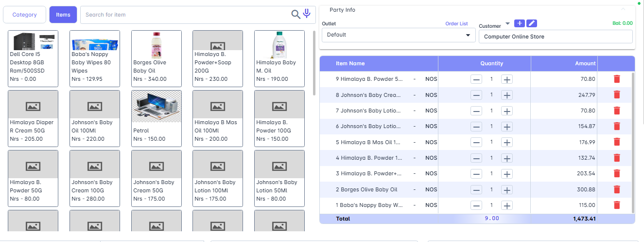This screenshot has width=644, height=242.
Task: Click the order table vertical scrollbar
Action: [x=633, y=142]
